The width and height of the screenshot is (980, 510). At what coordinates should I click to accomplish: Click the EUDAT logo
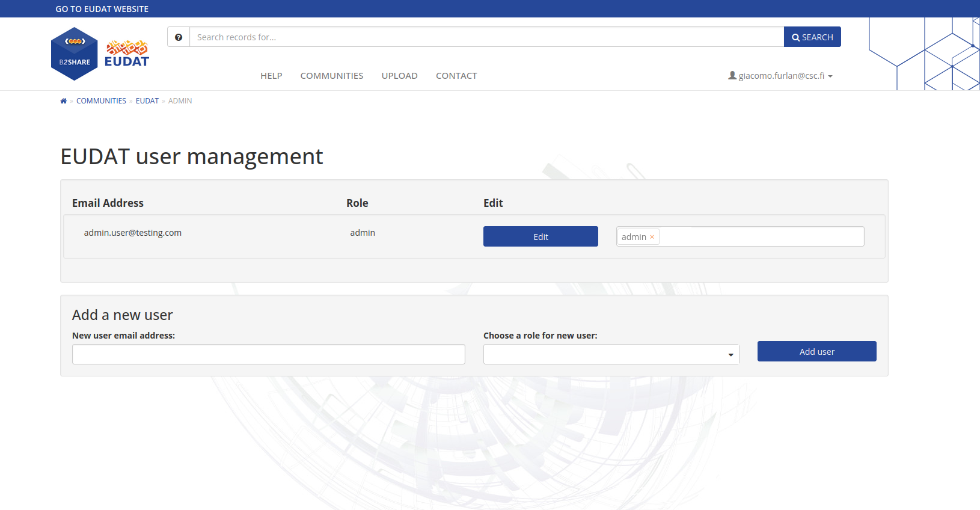click(127, 54)
